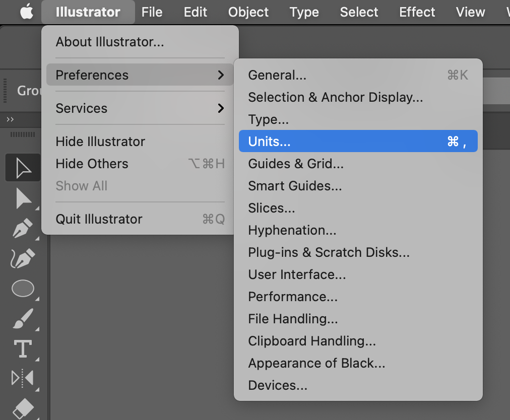Open the Apple menu
This screenshot has height=420, width=510.
pos(27,12)
